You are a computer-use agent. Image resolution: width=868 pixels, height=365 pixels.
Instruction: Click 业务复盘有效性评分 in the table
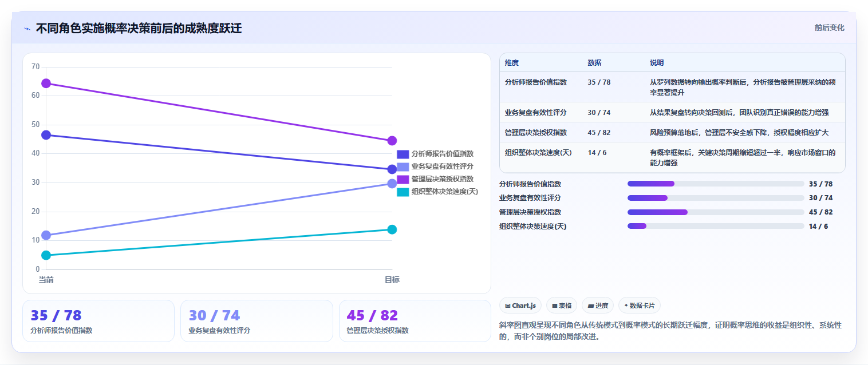coord(536,112)
